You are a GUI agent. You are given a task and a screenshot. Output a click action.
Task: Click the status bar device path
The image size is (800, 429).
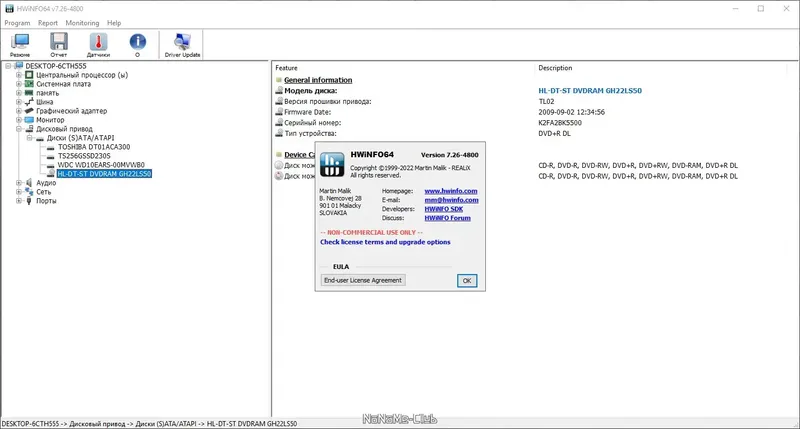[149, 424]
